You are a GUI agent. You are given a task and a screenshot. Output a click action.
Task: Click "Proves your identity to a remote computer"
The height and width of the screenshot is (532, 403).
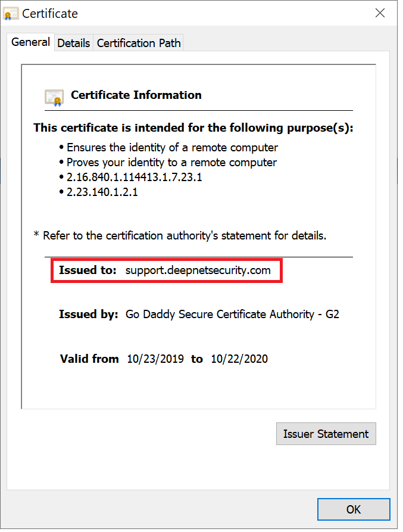pyautogui.click(x=171, y=162)
